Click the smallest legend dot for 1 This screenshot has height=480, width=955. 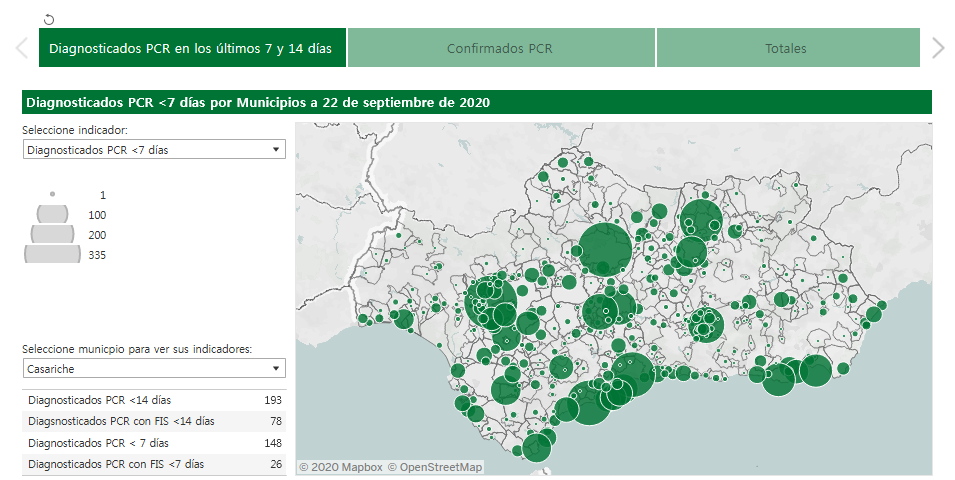click(52, 194)
